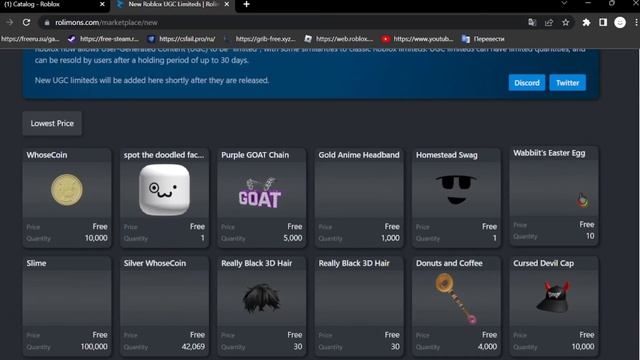The image size is (640, 360).
Task: Click the Purple GOAT Chain title
Action: click(255, 155)
